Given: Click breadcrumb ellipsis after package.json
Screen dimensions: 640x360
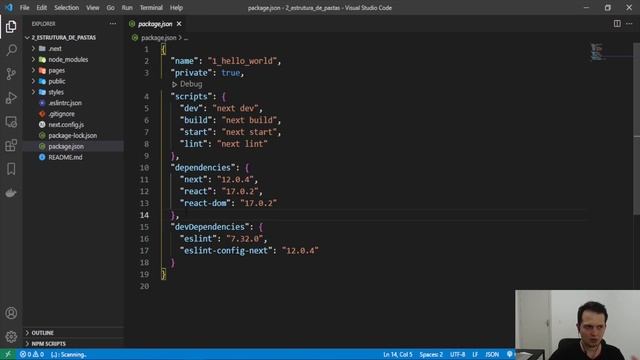Looking at the screenshot, I should tap(186, 38).
